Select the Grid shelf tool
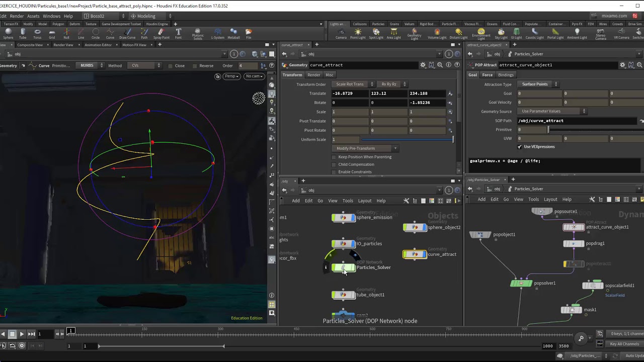Image resolution: width=644 pixels, height=362 pixels. [52, 34]
